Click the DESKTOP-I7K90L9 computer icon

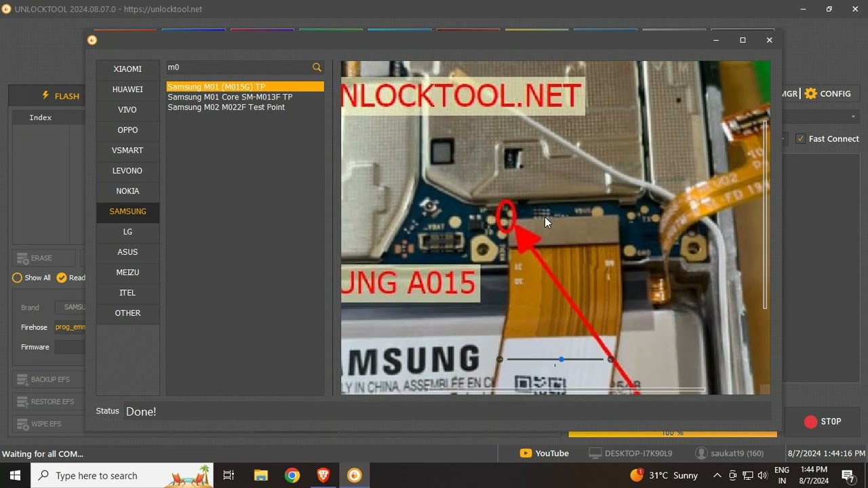click(x=595, y=453)
